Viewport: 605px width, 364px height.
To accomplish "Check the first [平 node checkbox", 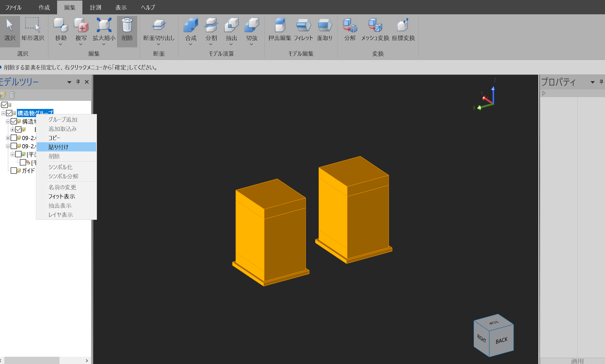I will click(x=18, y=154).
